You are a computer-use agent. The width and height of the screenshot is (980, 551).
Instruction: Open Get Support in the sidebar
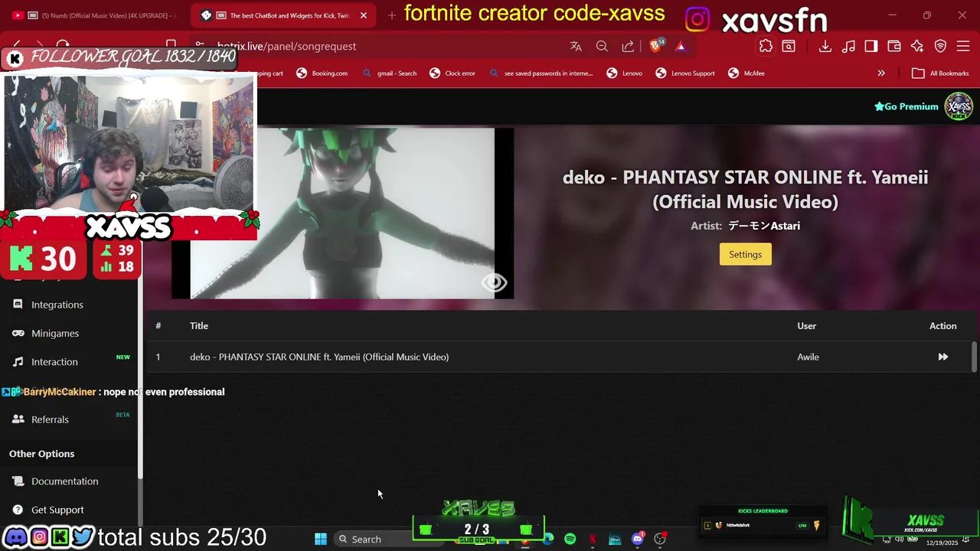point(57,510)
